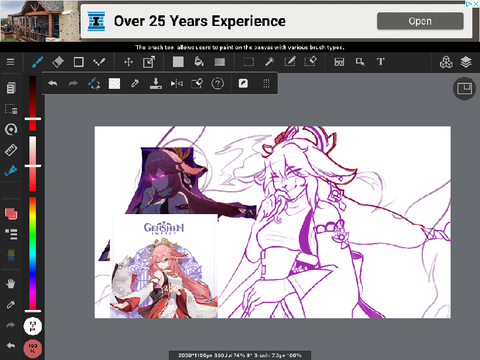Click the shortcut bar grip handle
The image size is (480, 360).
pyautogui.click(x=266, y=83)
